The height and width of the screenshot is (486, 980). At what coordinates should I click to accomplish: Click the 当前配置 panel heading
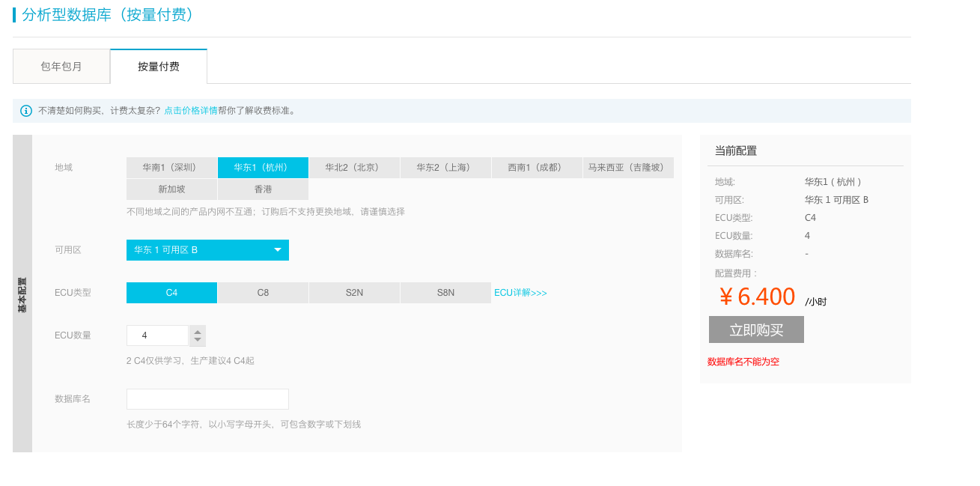point(736,151)
